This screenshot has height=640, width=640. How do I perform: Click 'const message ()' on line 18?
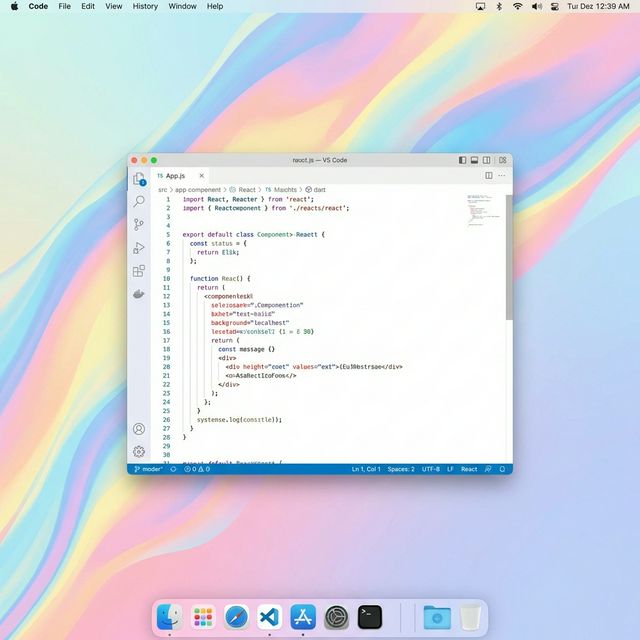pos(247,349)
